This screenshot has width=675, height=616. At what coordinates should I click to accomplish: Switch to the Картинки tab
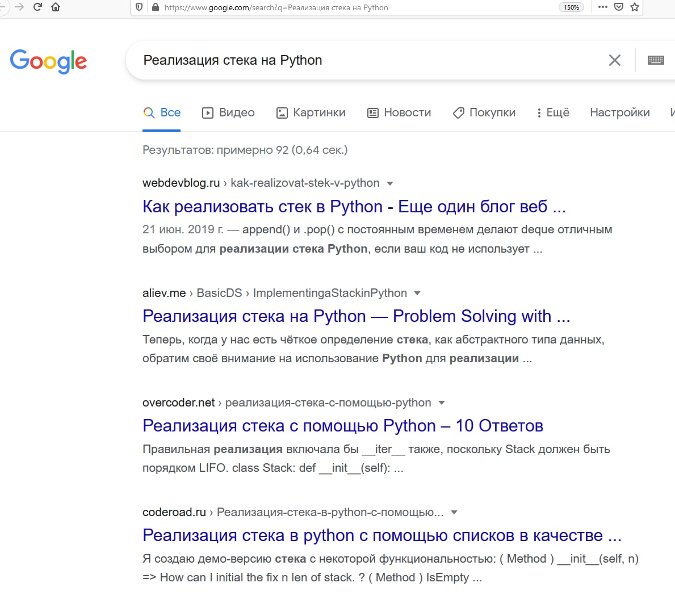tap(311, 113)
